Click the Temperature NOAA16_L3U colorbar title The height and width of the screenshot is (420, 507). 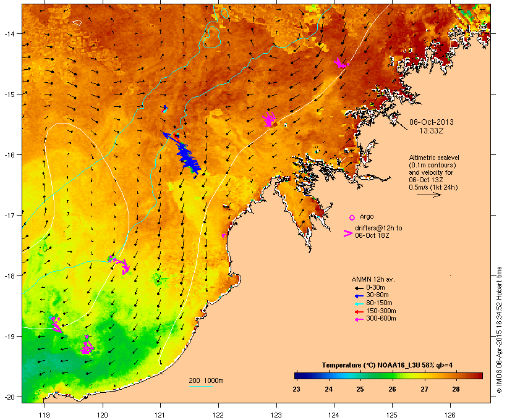(387, 366)
